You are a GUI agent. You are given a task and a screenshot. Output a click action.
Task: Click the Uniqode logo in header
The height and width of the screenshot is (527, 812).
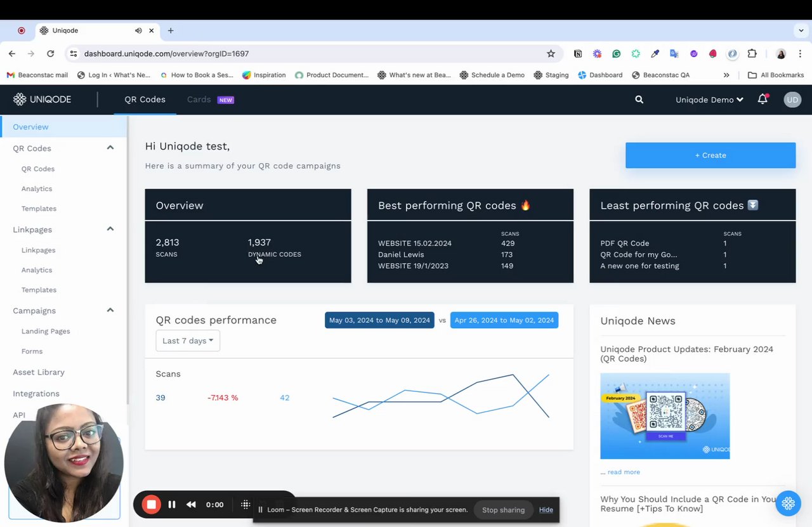pyautogui.click(x=42, y=100)
